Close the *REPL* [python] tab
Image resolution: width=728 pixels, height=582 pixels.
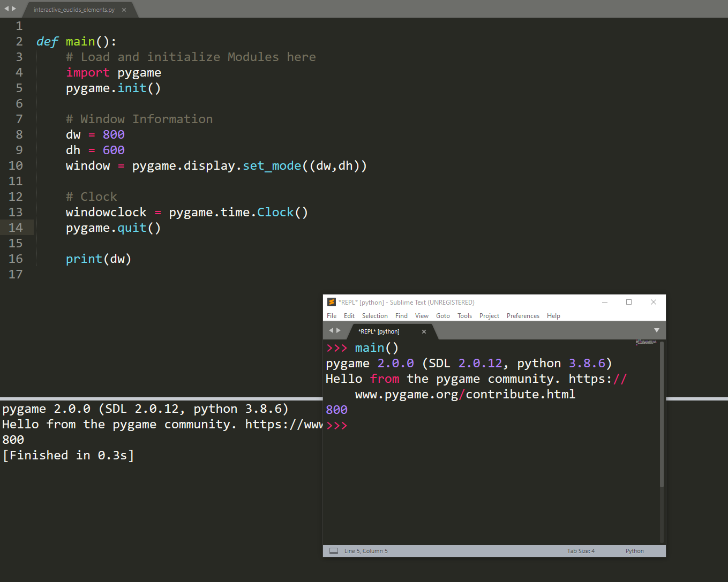coord(424,331)
